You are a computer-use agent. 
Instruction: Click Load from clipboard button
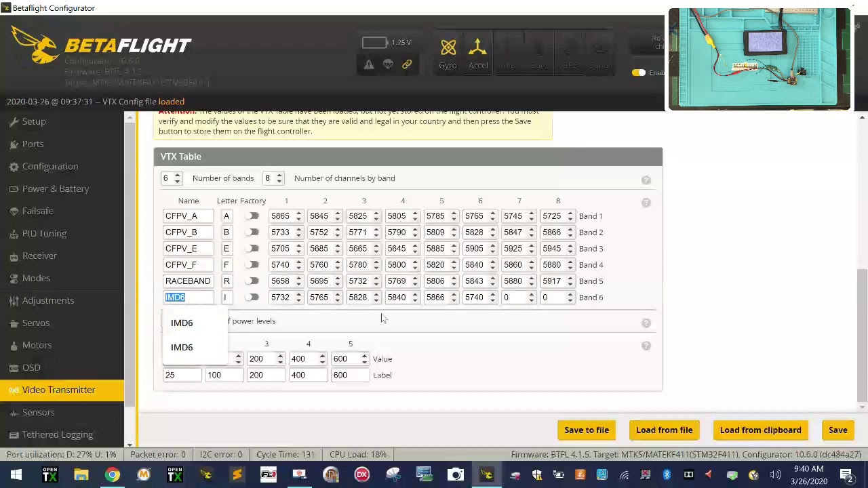point(760,430)
